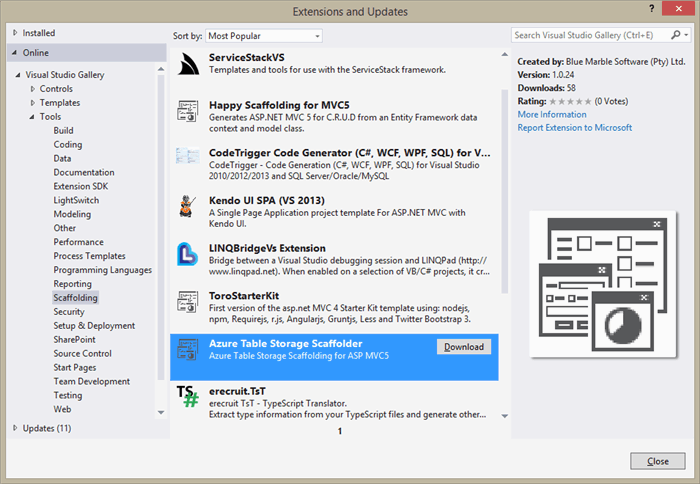Select the erecruit.TsT title
This screenshot has height=484, width=700.
point(237,391)
